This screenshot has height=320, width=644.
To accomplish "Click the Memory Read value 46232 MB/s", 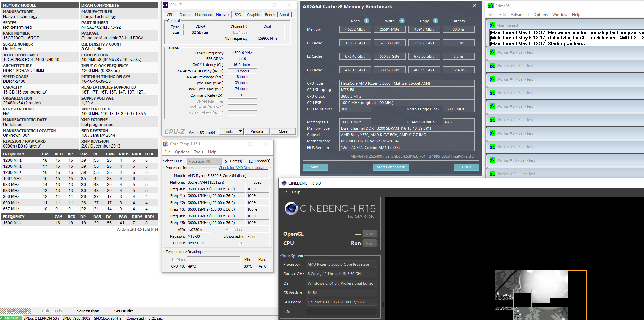I will click(355, 29).
